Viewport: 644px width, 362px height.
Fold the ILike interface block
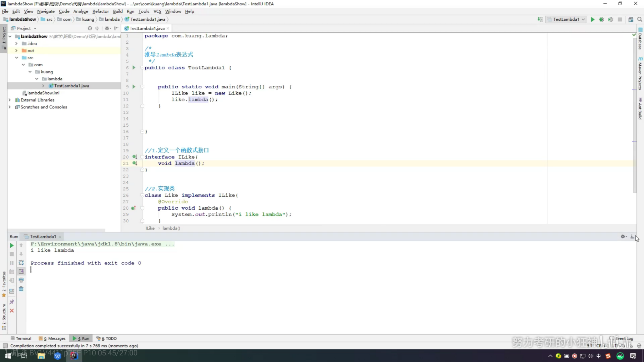pyautogui.click(x=142, y=157)
